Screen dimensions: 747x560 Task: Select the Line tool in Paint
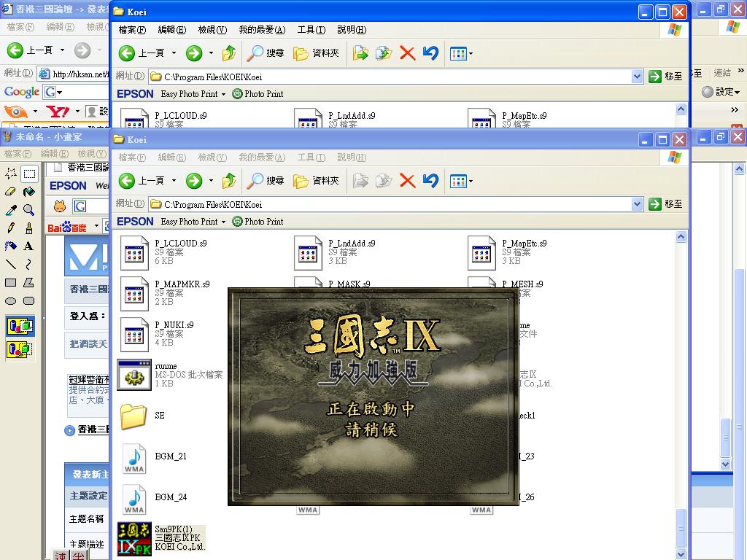(x=11, y=264)
